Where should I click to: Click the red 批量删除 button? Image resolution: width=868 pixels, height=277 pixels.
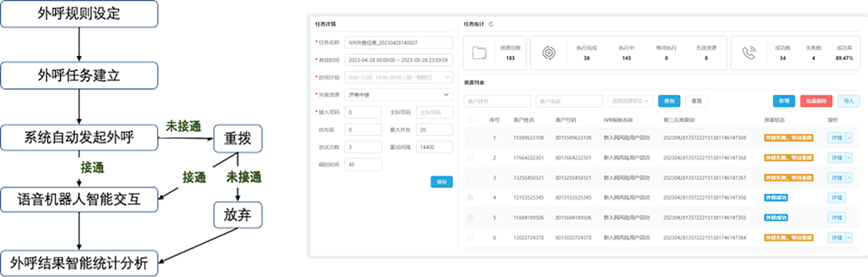[816, 101]
